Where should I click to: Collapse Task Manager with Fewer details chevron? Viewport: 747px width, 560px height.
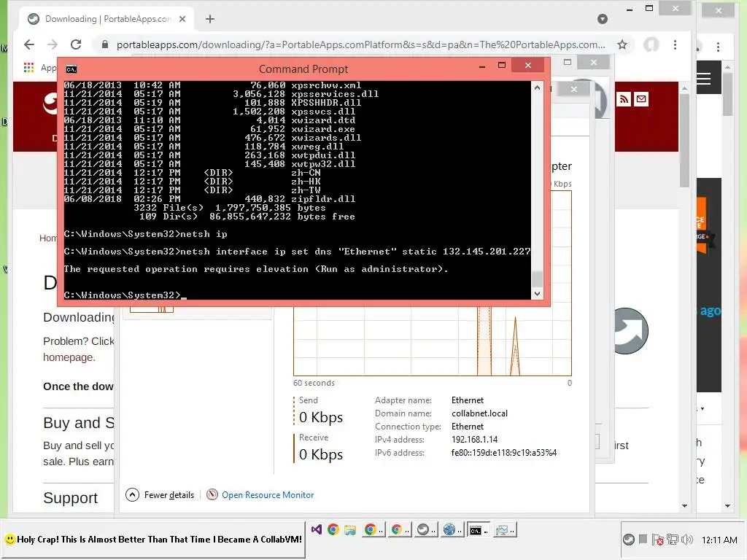tap(132, 495)
